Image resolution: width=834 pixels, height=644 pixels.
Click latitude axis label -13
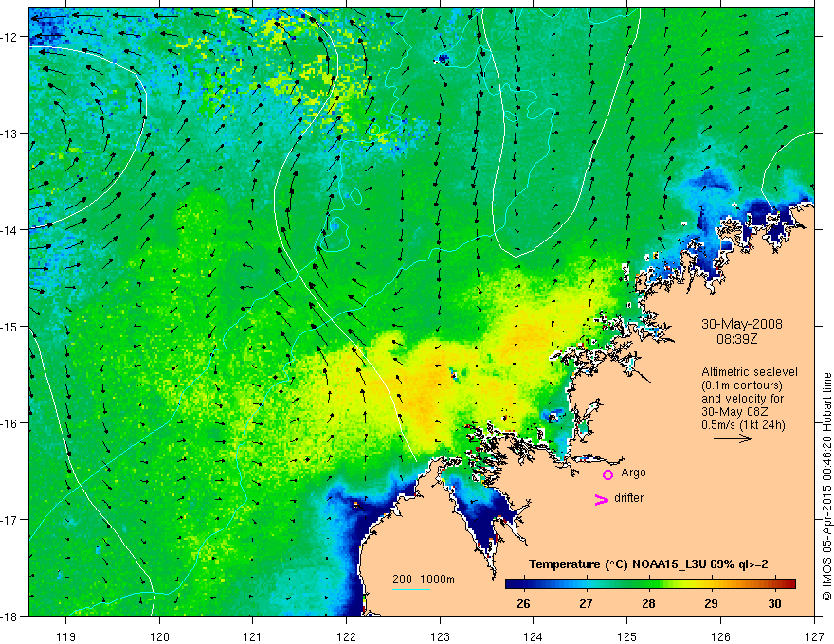tap(10, 134)
